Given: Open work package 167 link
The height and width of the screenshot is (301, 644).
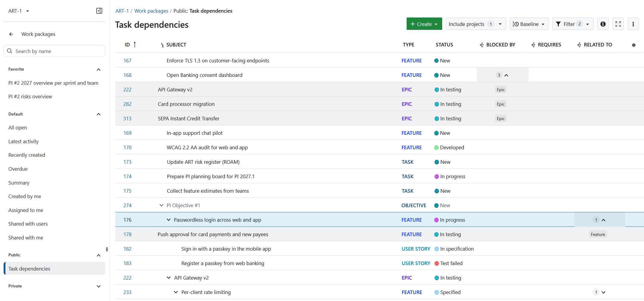Looking at the screenshot, I should 127,61.
